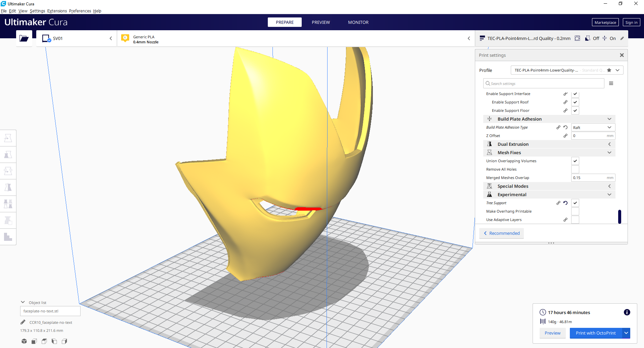Switch to the MONITOR stage tab
The width and height of the screenshot is (644, 348).
coord(358,22)
